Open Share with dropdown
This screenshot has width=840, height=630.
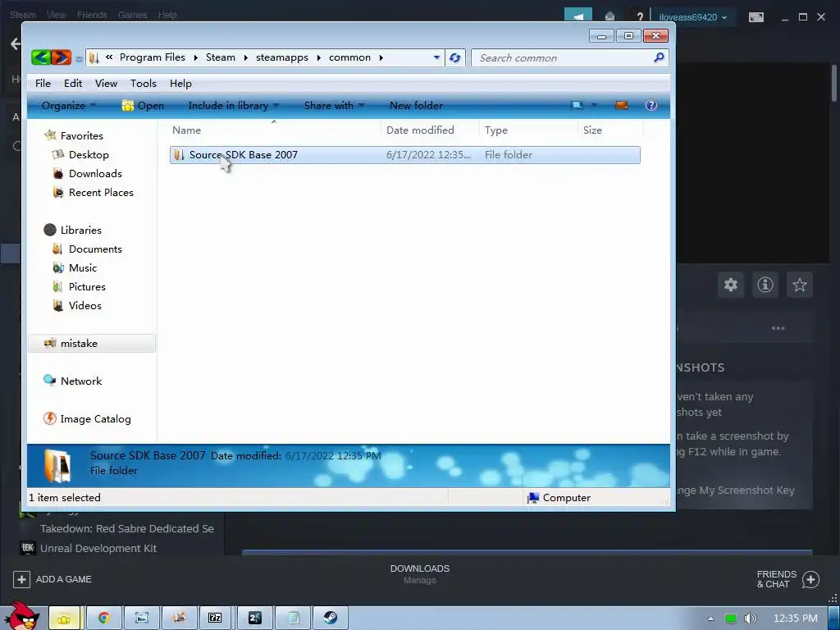[x=334, y=106]
